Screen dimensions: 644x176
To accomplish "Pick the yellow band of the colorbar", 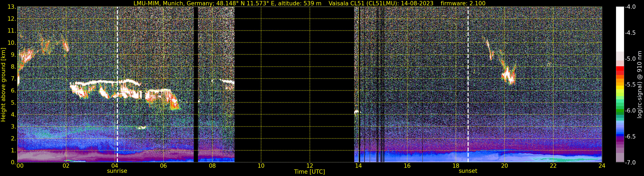I will click(x=620, y=88).
